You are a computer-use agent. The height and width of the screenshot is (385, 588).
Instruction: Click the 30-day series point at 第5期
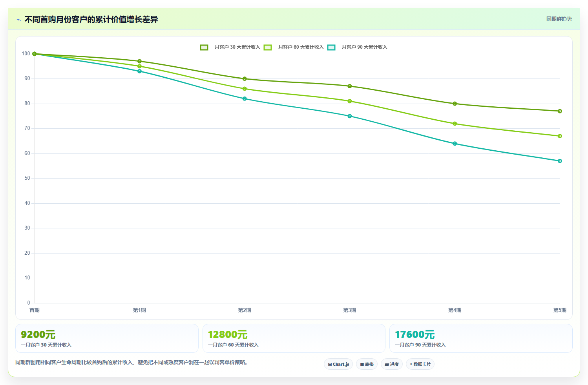pos(560,111)
